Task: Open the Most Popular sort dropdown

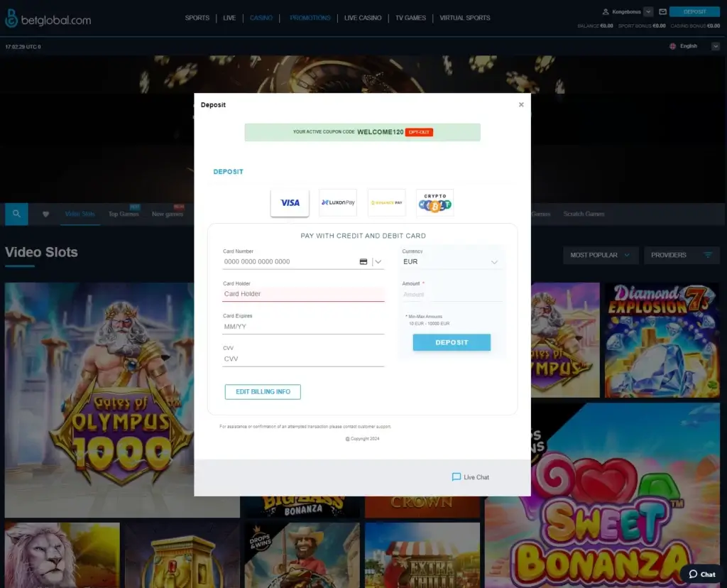Action: click(x=601, y=255)
